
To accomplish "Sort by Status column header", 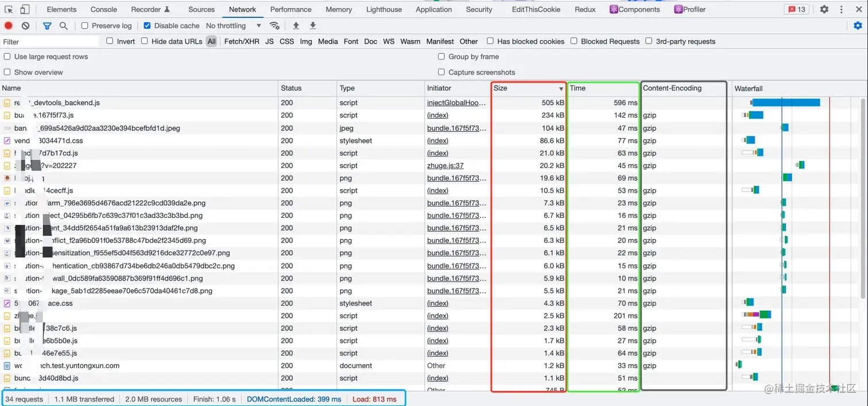I will (308, 88).
